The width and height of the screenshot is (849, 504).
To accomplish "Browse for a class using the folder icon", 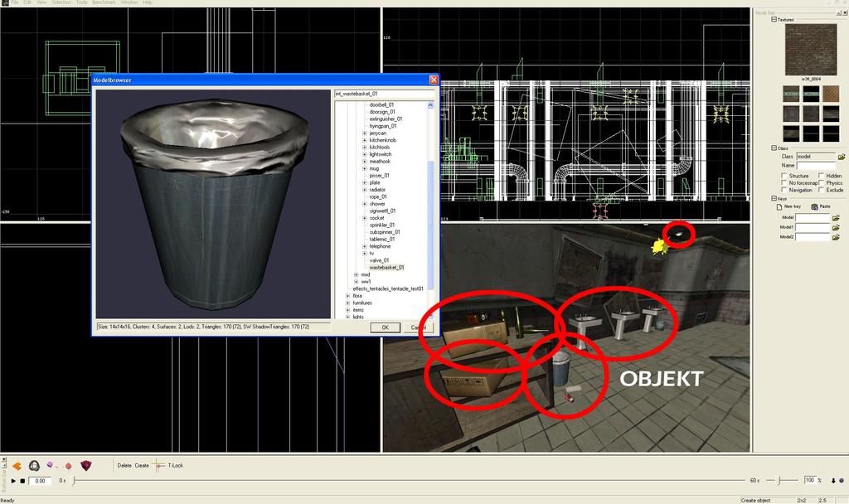I will pos(841,157).
